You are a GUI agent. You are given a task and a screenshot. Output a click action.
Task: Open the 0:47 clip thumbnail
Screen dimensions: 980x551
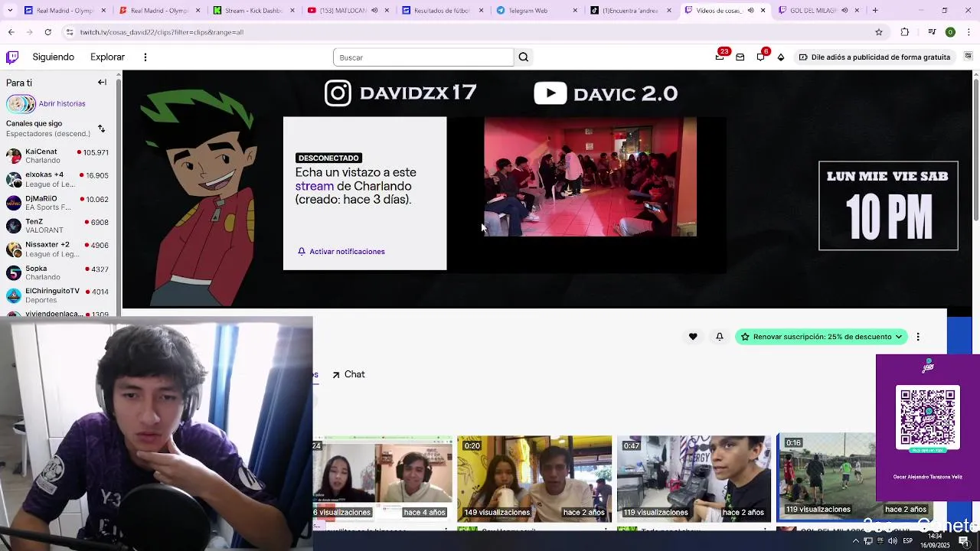click(x=694, y=479)
